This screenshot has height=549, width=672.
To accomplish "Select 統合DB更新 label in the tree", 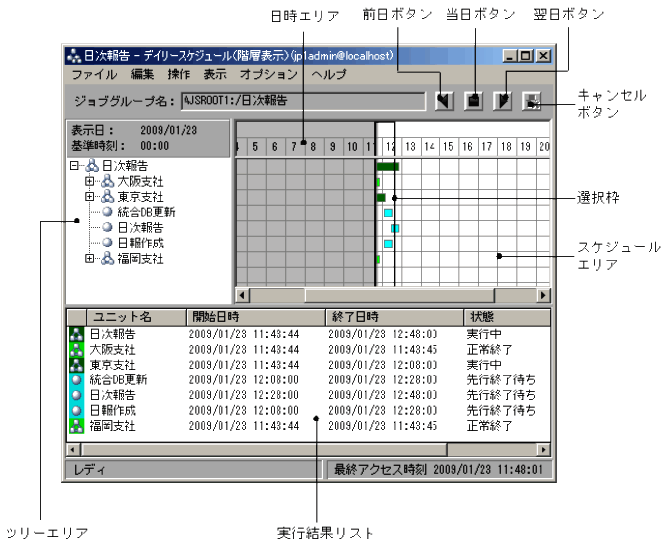I will click(x=146, y=212).
